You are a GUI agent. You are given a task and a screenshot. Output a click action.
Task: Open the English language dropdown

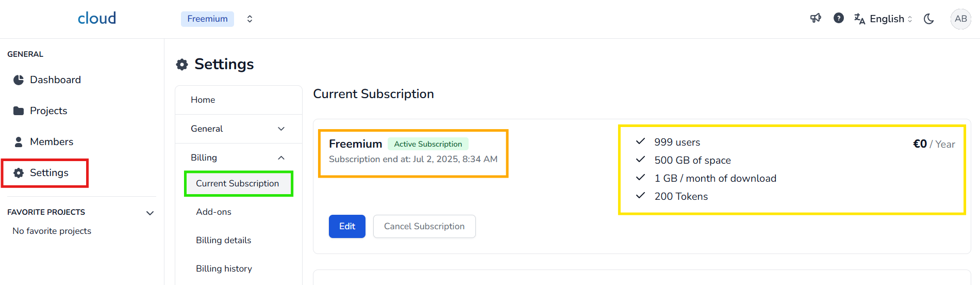click(x=884, y=19)
